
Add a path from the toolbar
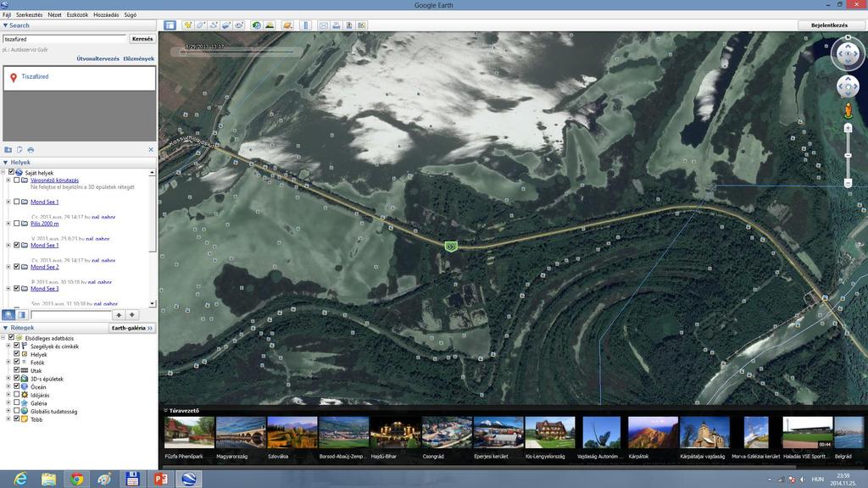point(214,25)
